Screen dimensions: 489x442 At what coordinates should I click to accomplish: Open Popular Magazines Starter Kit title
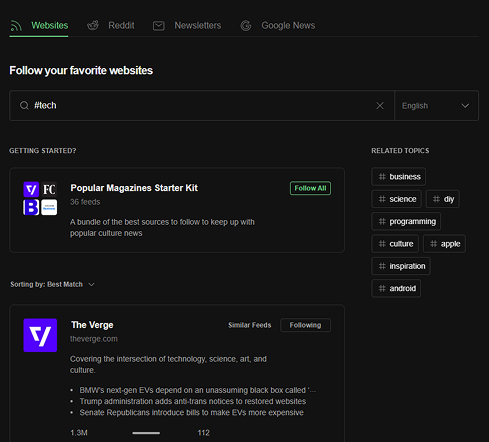point(134,188)
